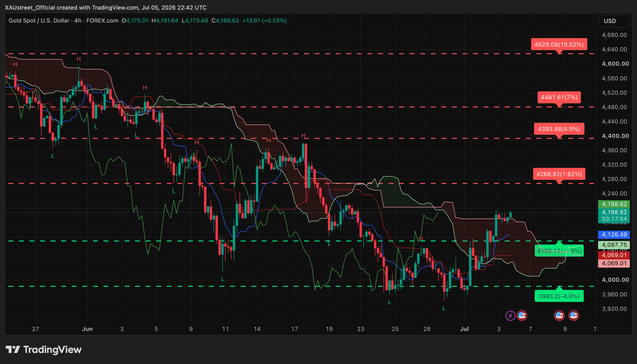Click the 23 date label on time axis
This screenshot has width=637, height=364.
(x=361, y=329)
